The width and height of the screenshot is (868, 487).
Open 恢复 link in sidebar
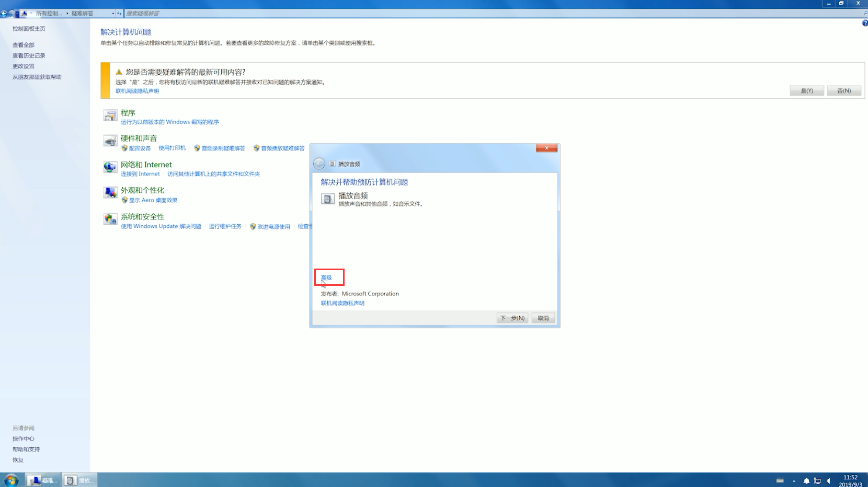(x=18, y=460)
